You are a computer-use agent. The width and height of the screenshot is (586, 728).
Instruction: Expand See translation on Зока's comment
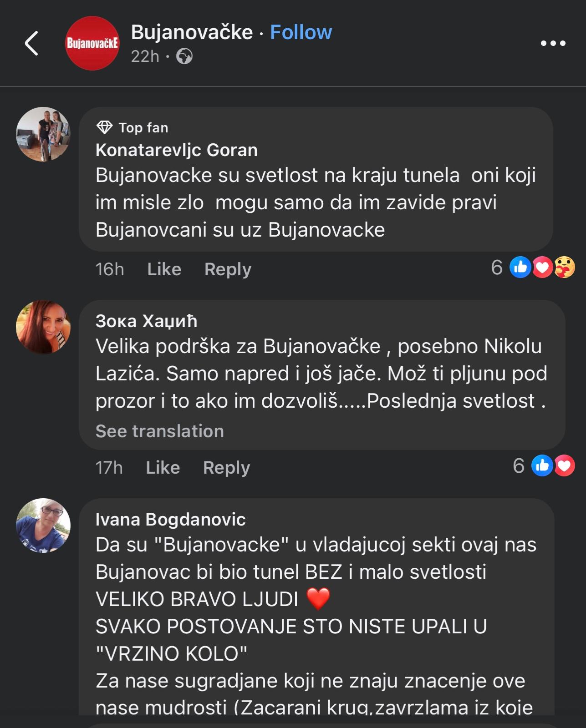(159, 431)
